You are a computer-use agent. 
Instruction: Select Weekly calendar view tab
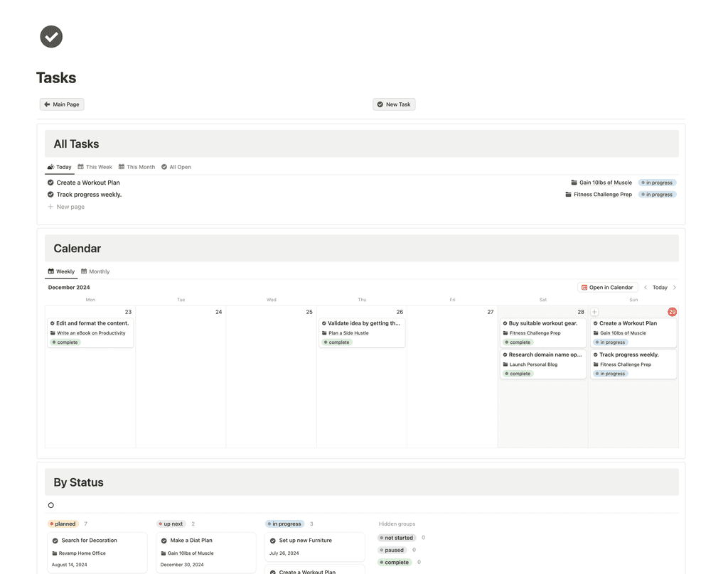(61, 271)
